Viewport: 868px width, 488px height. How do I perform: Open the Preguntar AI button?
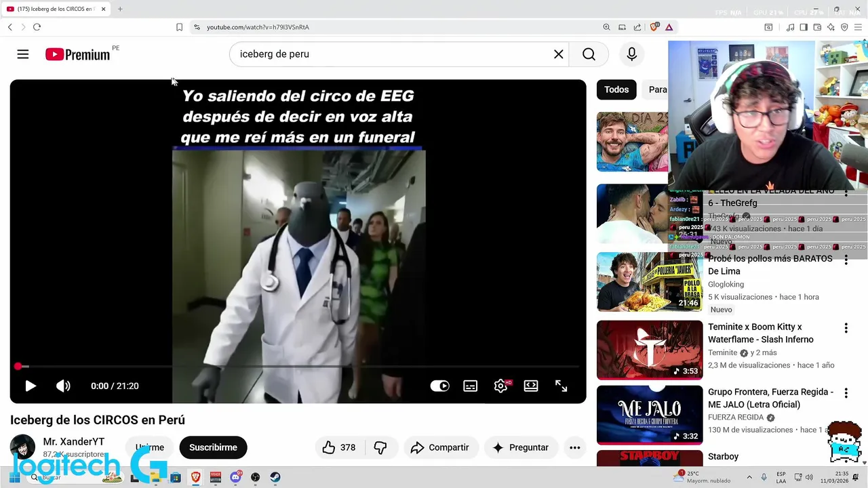click(521, 447)
